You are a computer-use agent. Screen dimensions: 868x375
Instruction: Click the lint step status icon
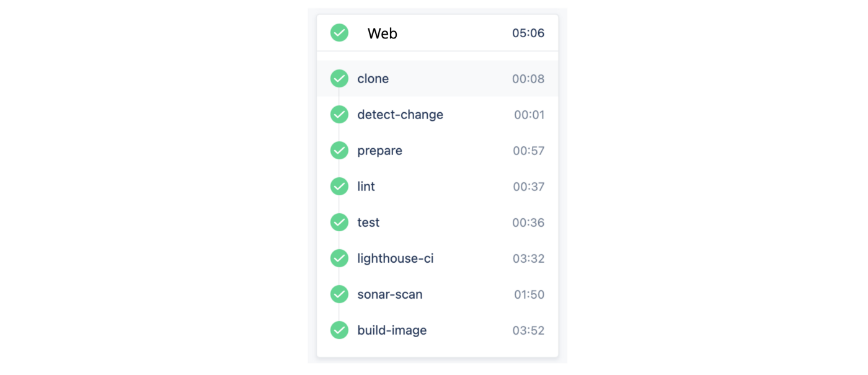coord(339,187)
